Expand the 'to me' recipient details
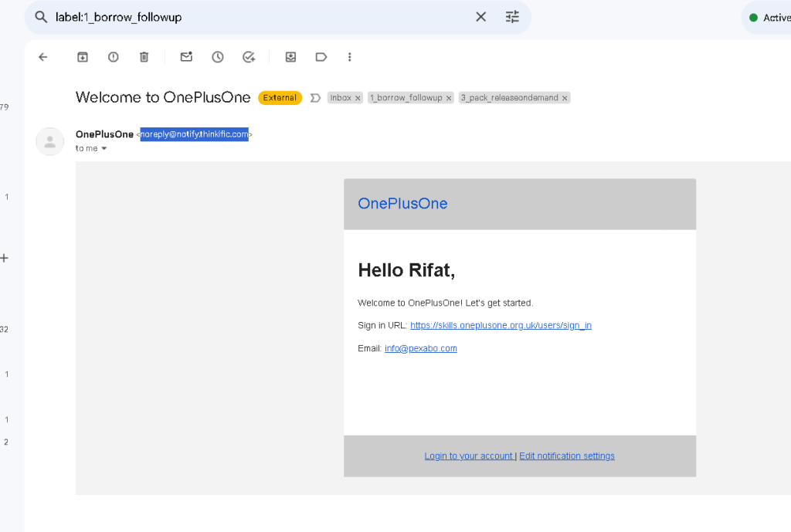 (x=104, y=148)
